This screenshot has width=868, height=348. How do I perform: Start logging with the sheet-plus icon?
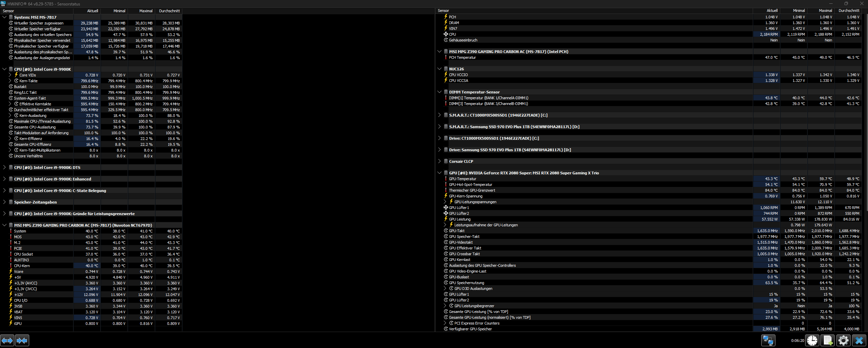click(828, 340)
